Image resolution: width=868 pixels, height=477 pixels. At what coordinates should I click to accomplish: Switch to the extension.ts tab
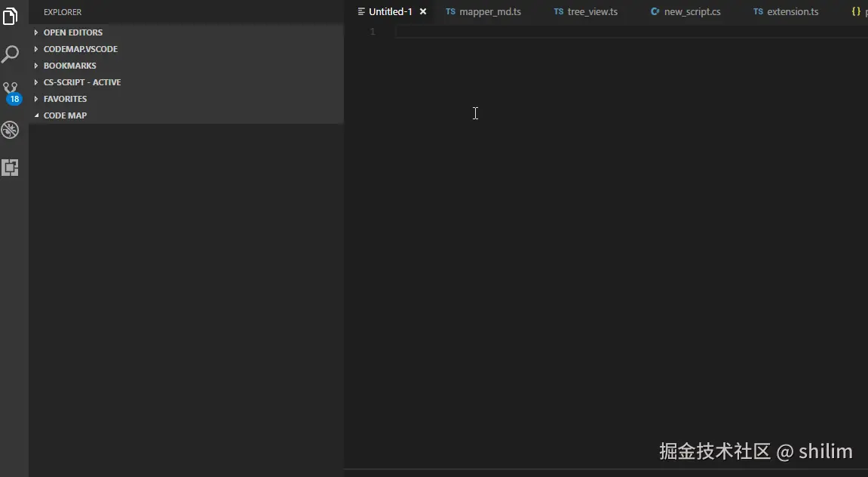[791, 11]
